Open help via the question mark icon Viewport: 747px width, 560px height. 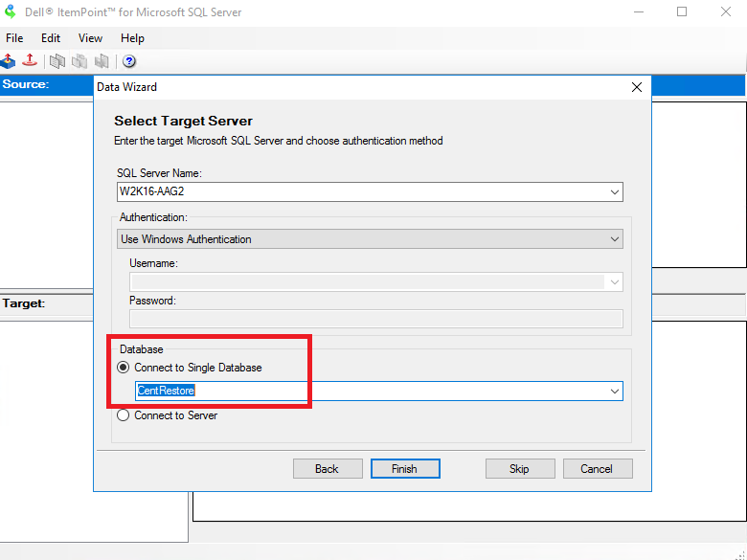pyautogui.click(x=129, y=61)
